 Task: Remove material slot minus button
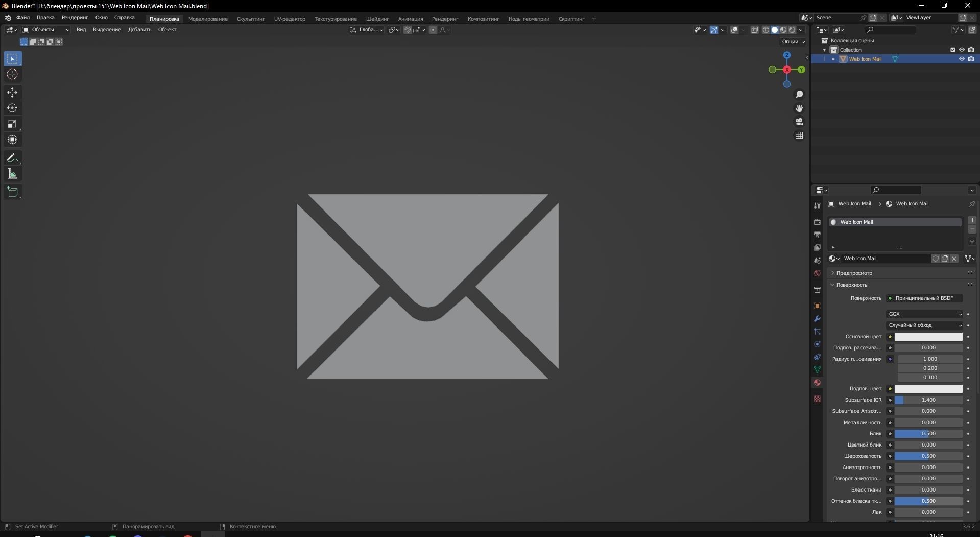coord(972,229)
